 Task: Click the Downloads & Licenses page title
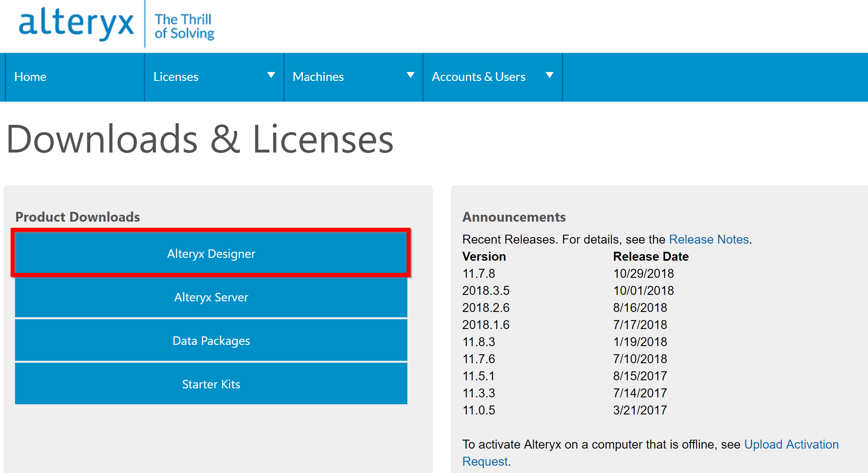click(x=200, y=139)
